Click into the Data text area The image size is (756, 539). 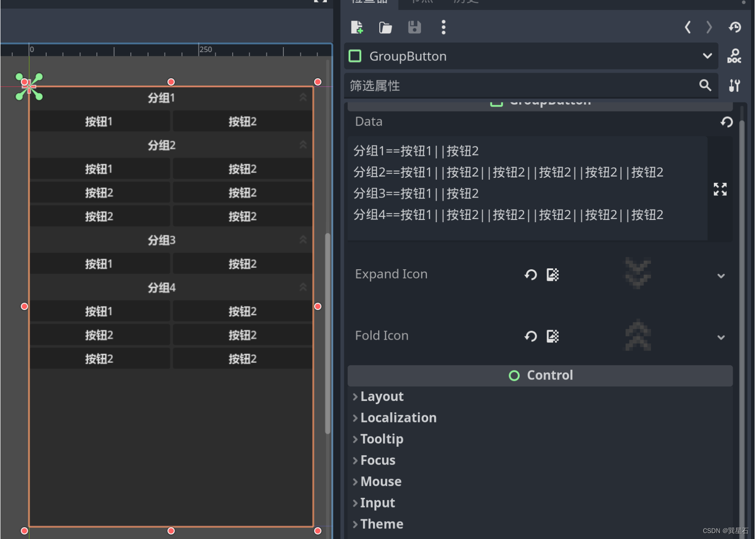tap(527, 188)
